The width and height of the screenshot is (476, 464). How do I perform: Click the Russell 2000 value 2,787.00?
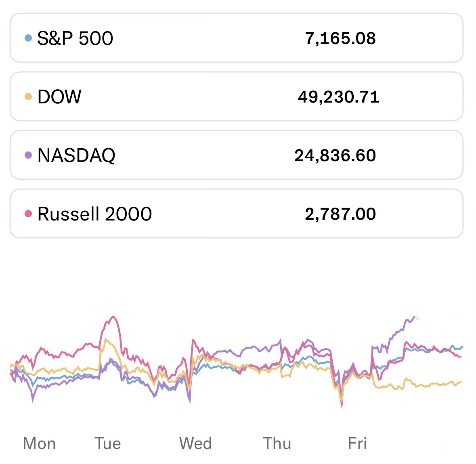[x=340, y=214]
